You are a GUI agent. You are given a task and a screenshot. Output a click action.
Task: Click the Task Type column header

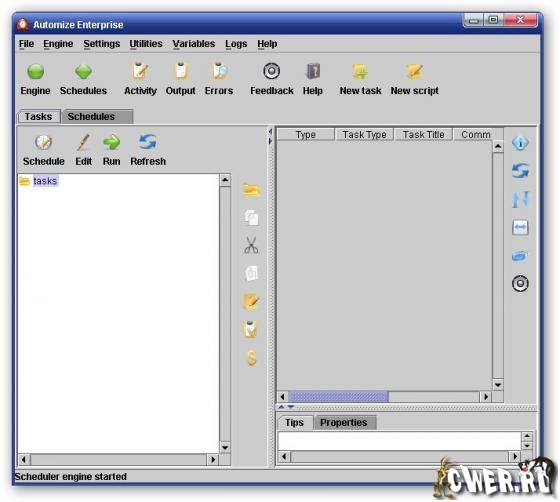click(x=364, y=135)
